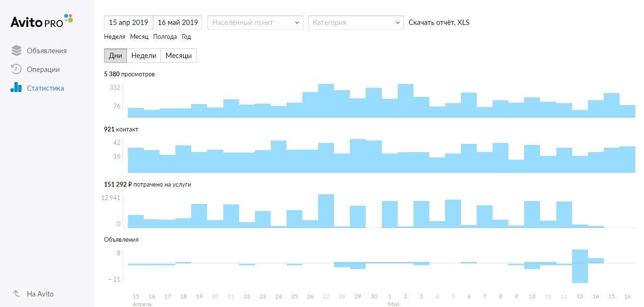
Task: Open the Населённый пункт dropdown
Action: point(255,23)
